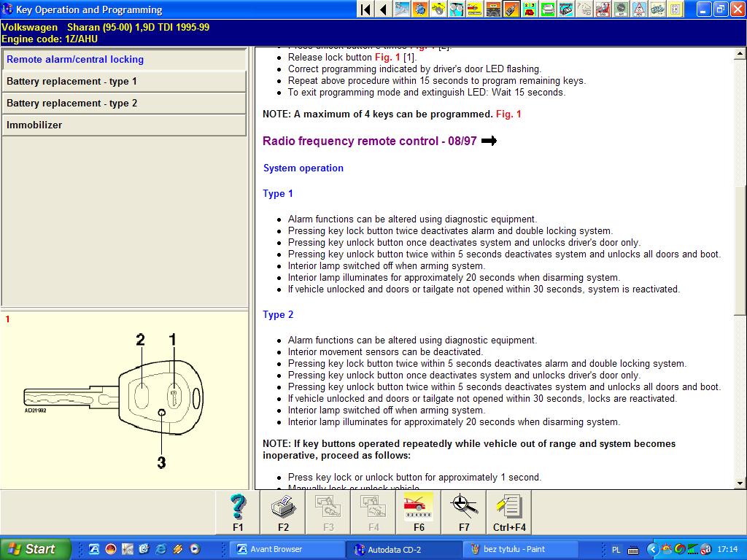Switch to Avant Browser taskbar button

287,549
